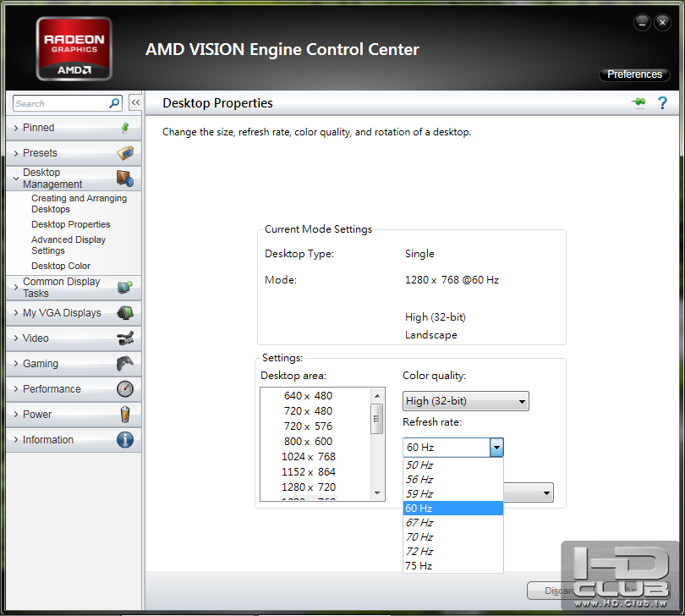This screenshot has width=685, height=616.
Task: Click the Radeon Graphics AMD logo
Action: click(x=74, y=48)
